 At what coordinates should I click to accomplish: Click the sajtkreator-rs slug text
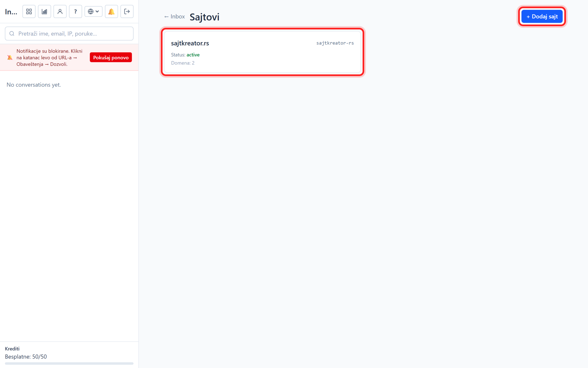(335, 43)
